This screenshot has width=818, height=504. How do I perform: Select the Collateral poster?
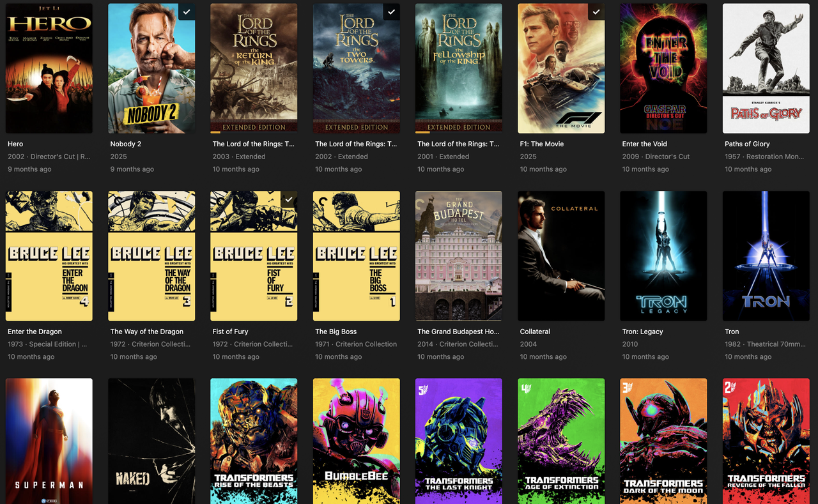point(561,256)
